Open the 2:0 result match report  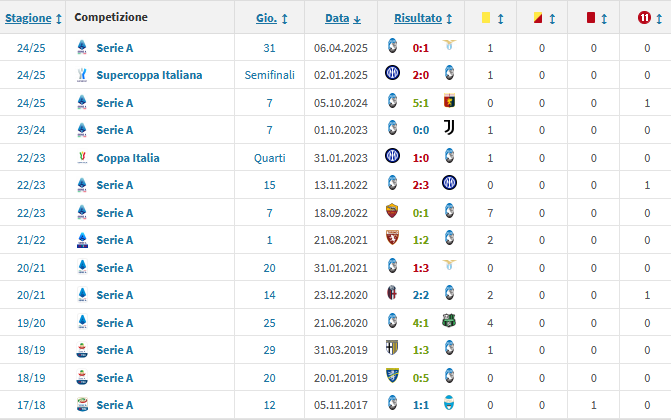pos(420,75)
